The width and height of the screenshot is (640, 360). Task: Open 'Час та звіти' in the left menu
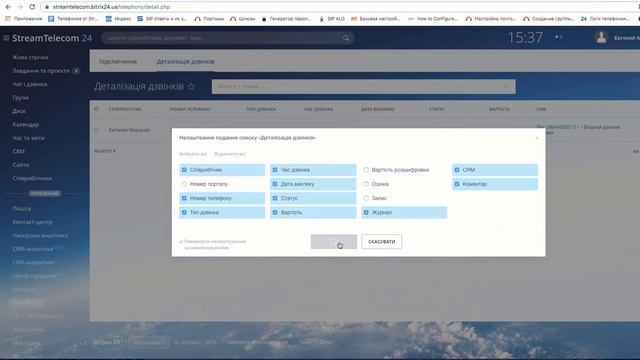(x=28, y=138)
